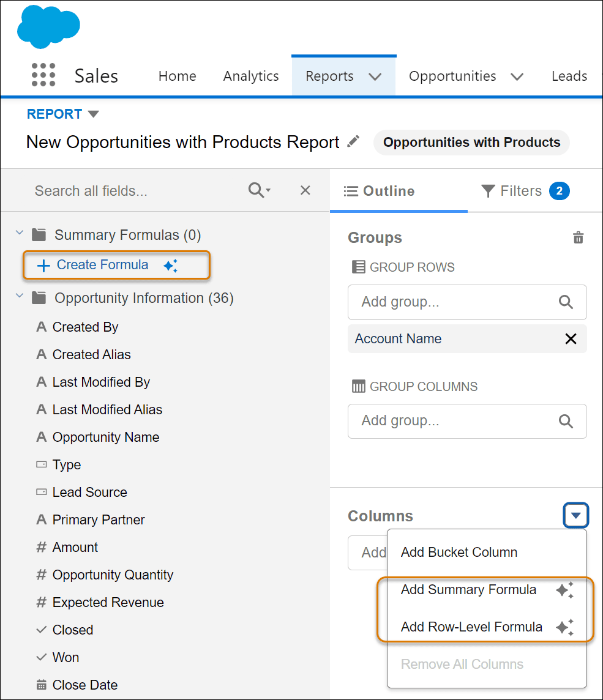The width and height of the screenshot is (603, 700).
Task: Open the Opportunities tab dropdown chevron
Action: click(517, 76)
